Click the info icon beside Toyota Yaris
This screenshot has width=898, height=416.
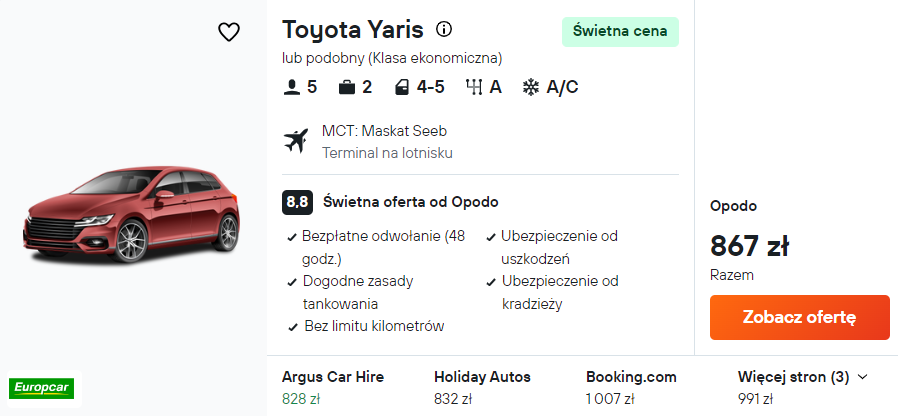coord(445,29)
